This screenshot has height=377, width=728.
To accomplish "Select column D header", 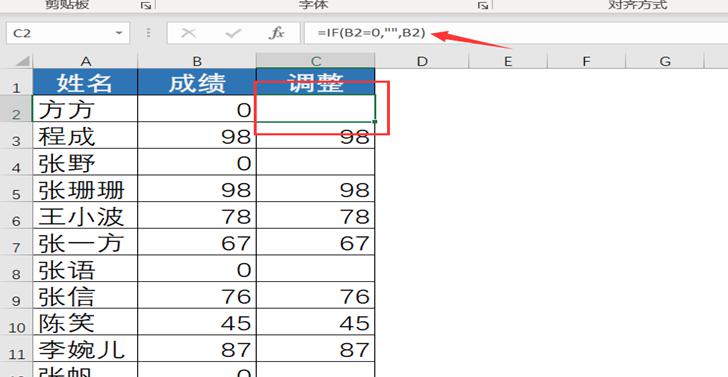I will 422,61.
